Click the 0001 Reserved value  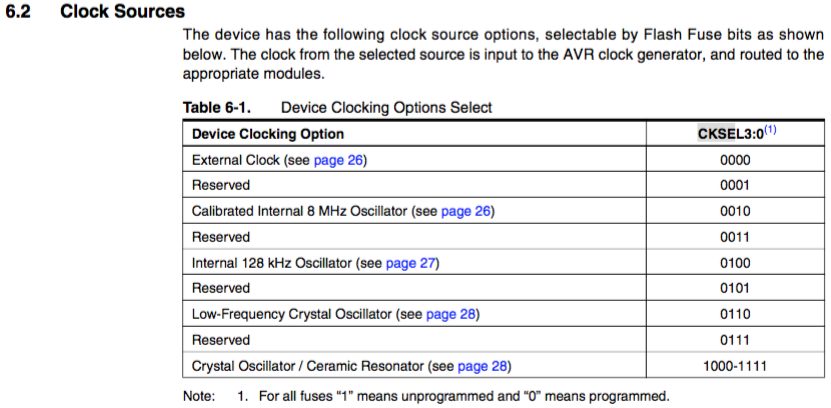[x=735, y=185]
